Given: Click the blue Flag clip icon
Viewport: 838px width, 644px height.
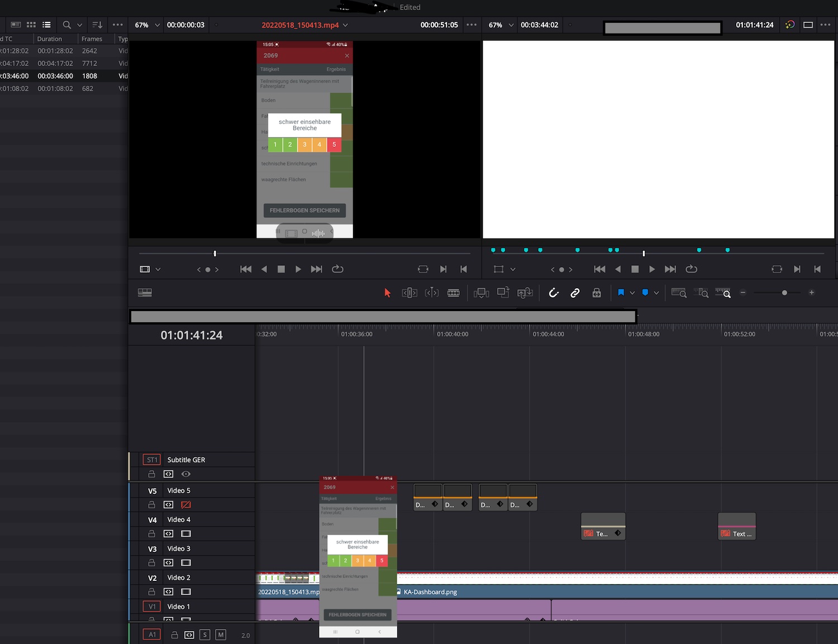Looking at the screenshot, I should coord(621,292).
